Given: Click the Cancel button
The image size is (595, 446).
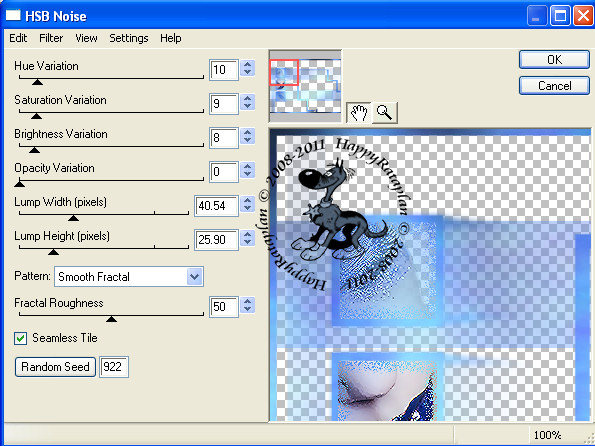Looking at the screenshot, I should 554,86.
